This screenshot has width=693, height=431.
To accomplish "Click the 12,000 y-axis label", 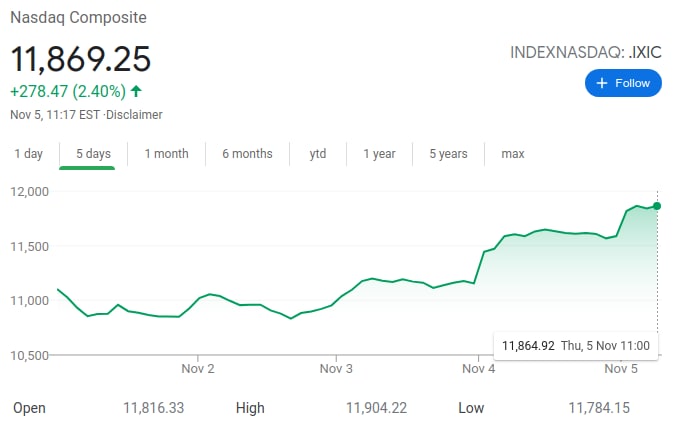I will pos(30,192).
